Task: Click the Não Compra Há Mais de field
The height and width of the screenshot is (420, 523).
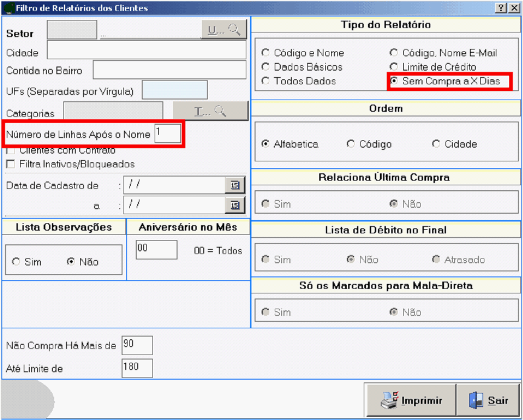Action: pyautogui.click(x=137, y=346)
